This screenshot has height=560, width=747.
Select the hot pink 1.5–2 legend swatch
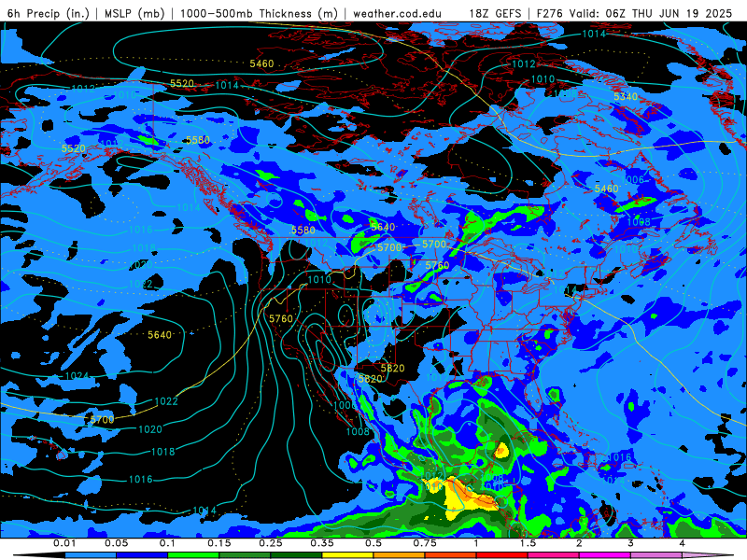tap(554, 555)
